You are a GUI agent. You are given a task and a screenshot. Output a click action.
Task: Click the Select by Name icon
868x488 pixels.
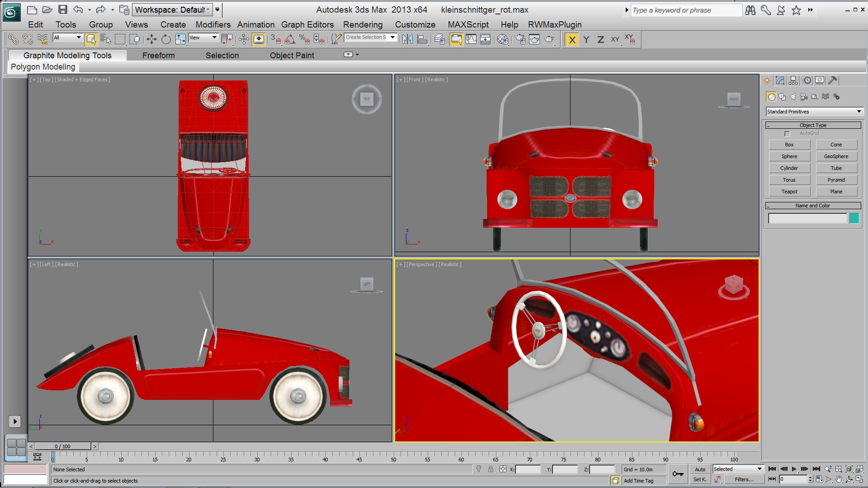click(x=105, y=40)
